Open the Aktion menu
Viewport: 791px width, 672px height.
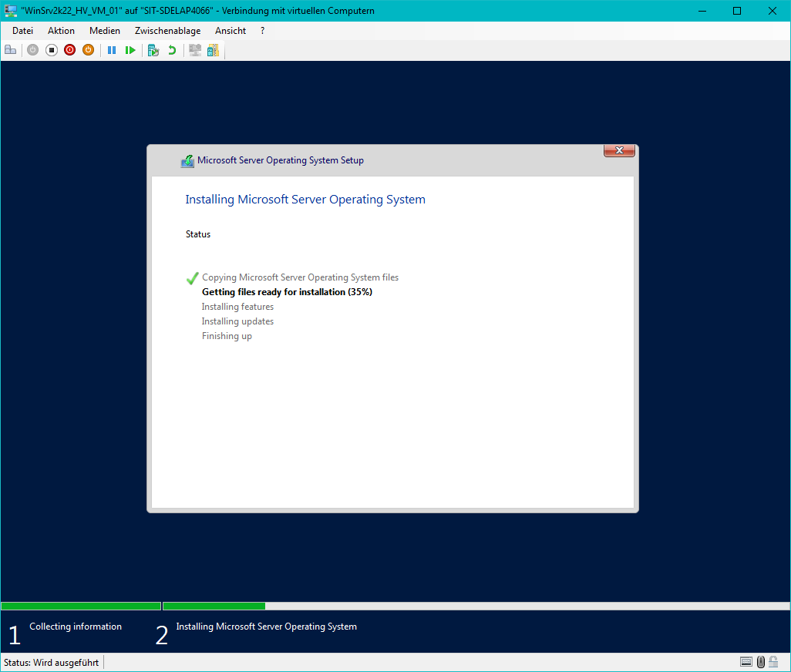[61, 31]
